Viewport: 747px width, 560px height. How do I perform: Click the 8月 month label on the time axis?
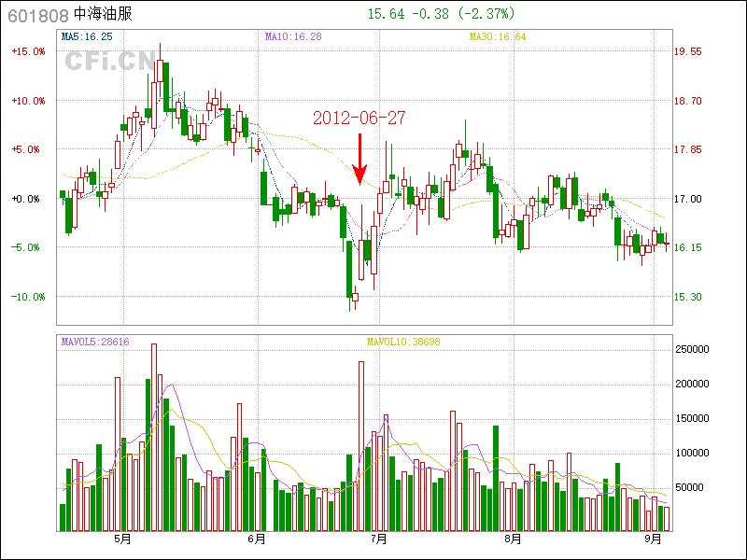pyautogui.click(x=513, y=539)
